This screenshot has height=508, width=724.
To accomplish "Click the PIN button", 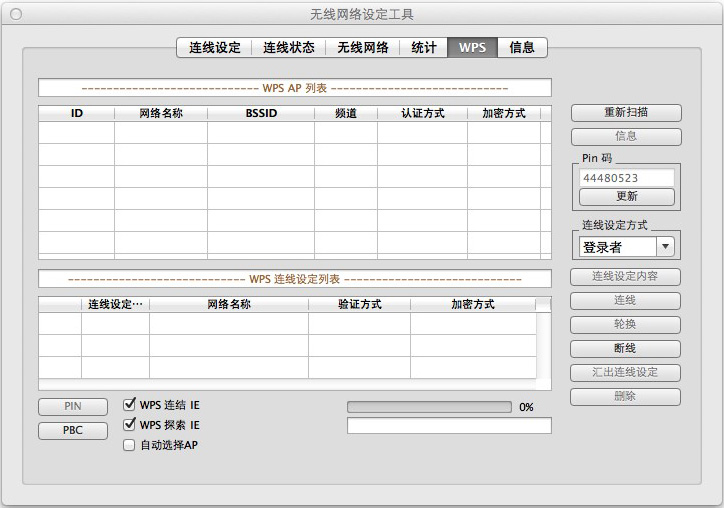I will 73,406.
